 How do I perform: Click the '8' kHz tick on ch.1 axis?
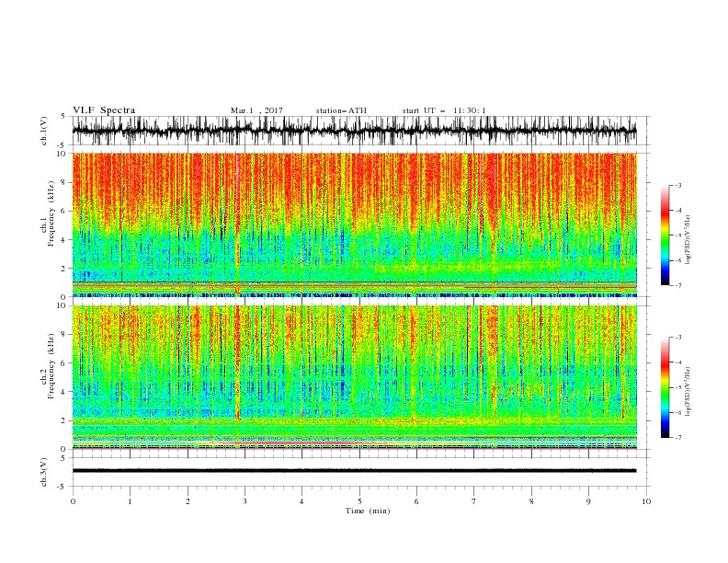pos(64,182)
